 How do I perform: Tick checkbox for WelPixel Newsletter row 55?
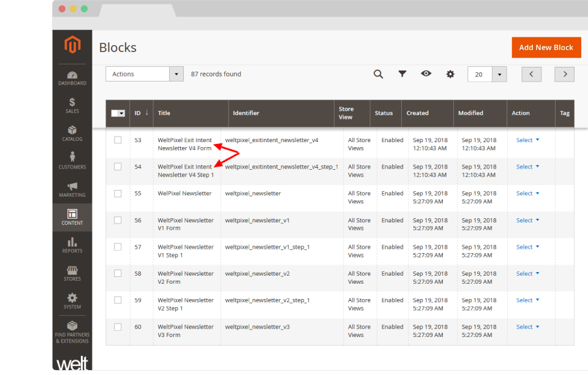[x=118, y=194]
